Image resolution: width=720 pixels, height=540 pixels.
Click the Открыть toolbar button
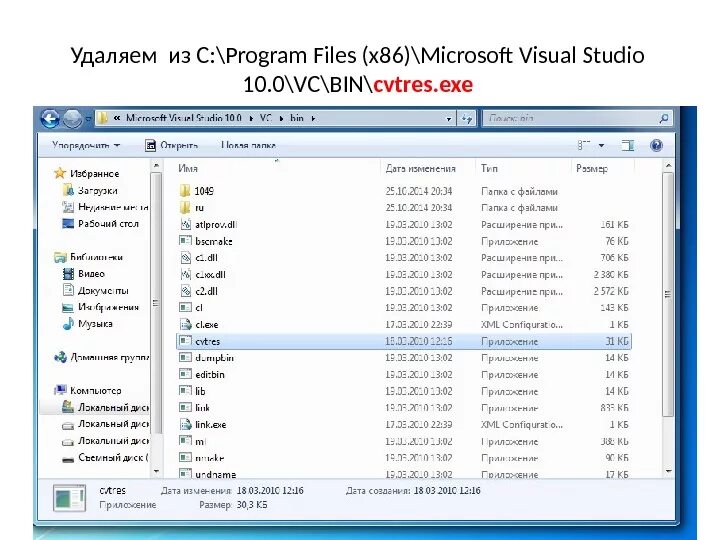point(171,146)
